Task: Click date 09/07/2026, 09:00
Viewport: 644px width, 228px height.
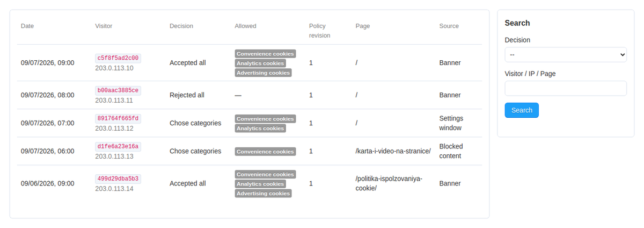Action: (48, 63)
